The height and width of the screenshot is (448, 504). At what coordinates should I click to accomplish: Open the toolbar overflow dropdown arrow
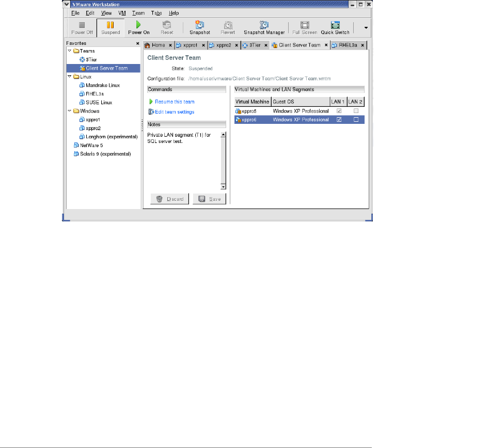[366, 28]
